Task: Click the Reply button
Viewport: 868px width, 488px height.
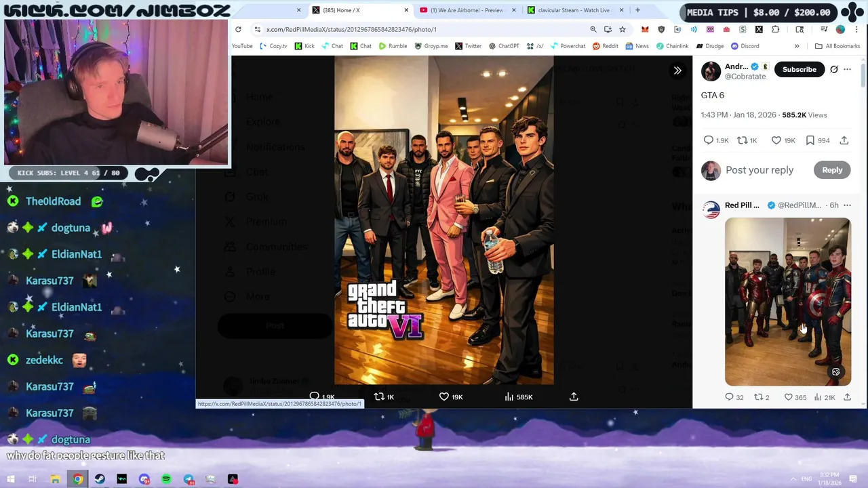Action: pos(832,170)
